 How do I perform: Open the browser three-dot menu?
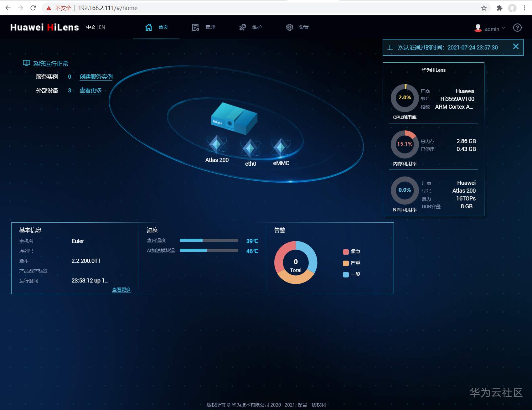click(525, 8)
